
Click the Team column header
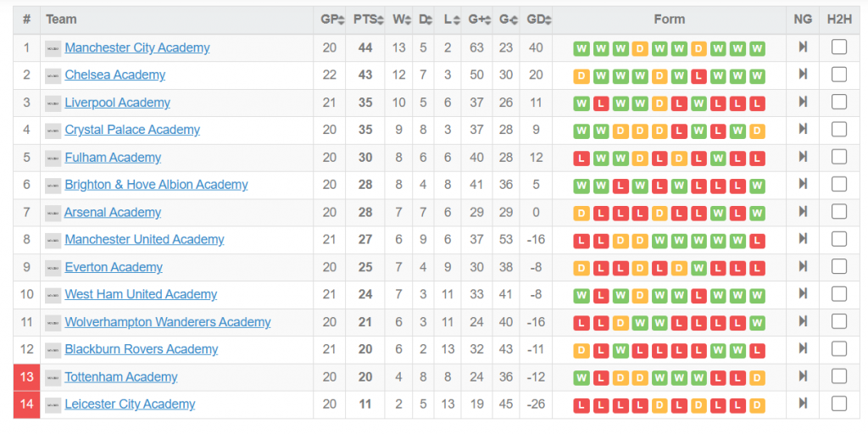coord(61,19)
